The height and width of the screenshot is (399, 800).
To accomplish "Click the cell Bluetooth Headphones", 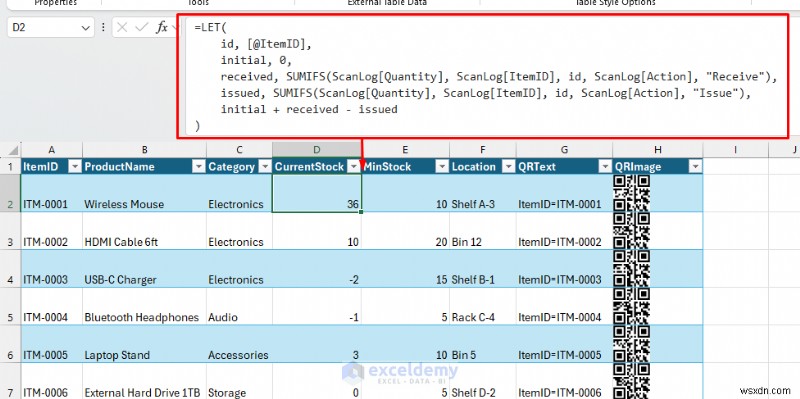I will (x=144, y=307).
